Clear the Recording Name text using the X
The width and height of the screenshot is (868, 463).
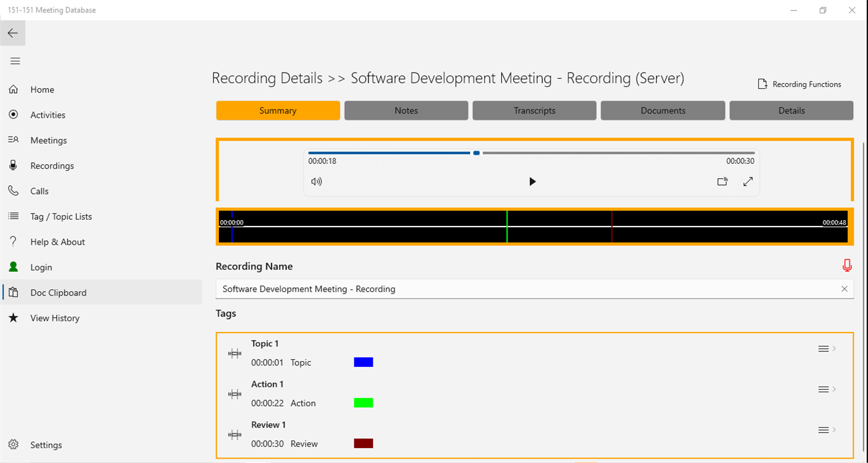[844, 289]
